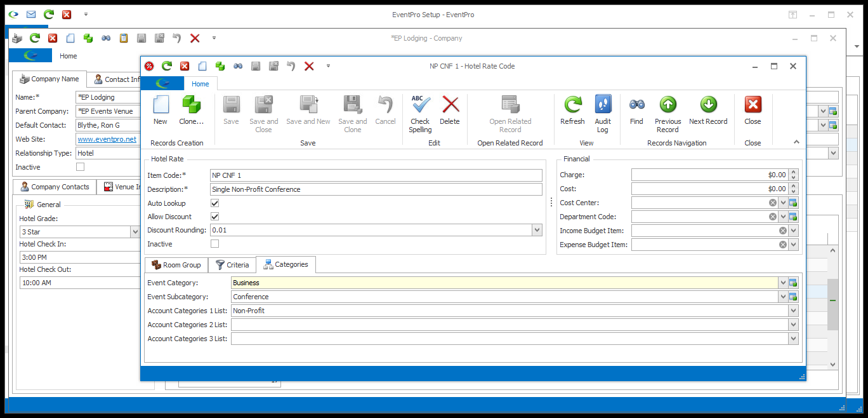Image resolution: width=868 pixels, height=418 pixels.
Task: Click the factory icon in EP Lodging Company toolbar
Action: (17, 38)
